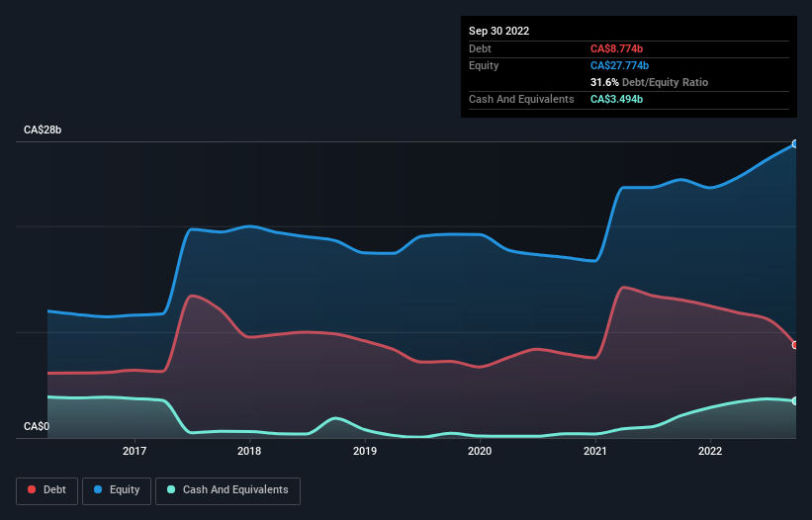Click the 2017 x-axis label
Viewport: 812px width, 520px height.
[x=135, y=451]
